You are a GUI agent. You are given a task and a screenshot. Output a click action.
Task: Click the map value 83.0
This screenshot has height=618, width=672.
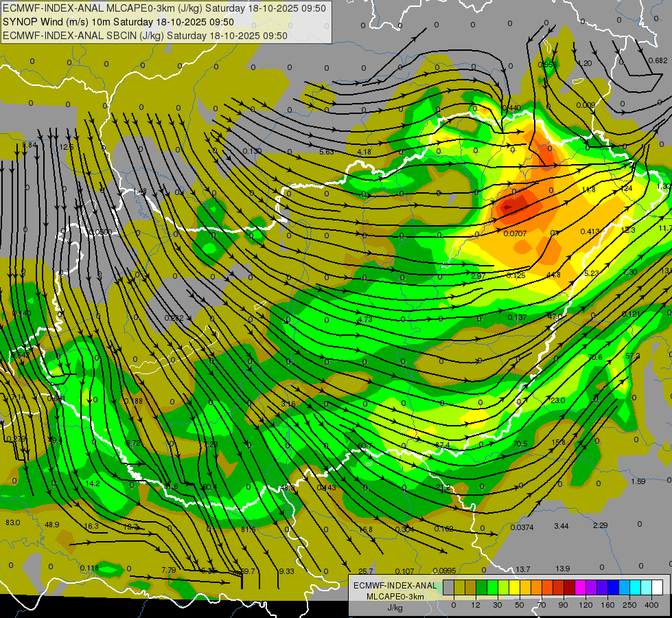(x=13, y=523)
